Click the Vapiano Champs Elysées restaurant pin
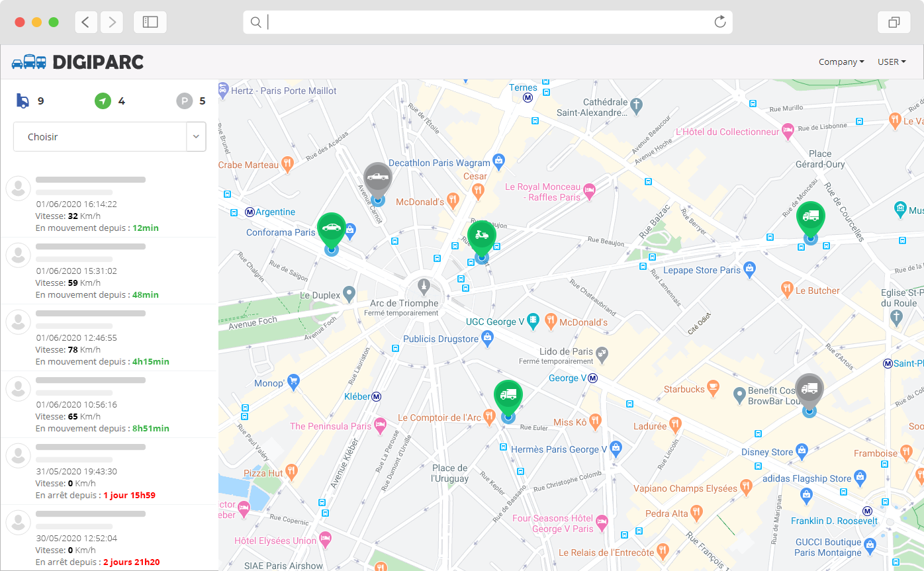 pyautogui.click(x=746, y=487)
